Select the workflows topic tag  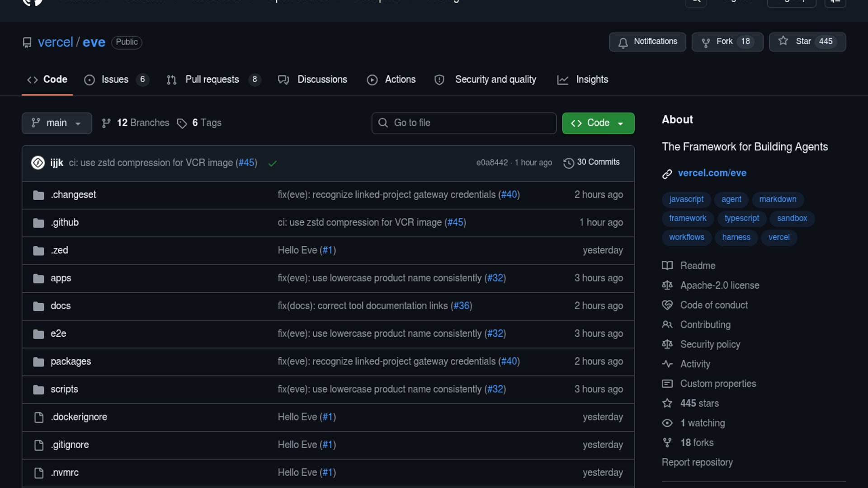point(687,237)
